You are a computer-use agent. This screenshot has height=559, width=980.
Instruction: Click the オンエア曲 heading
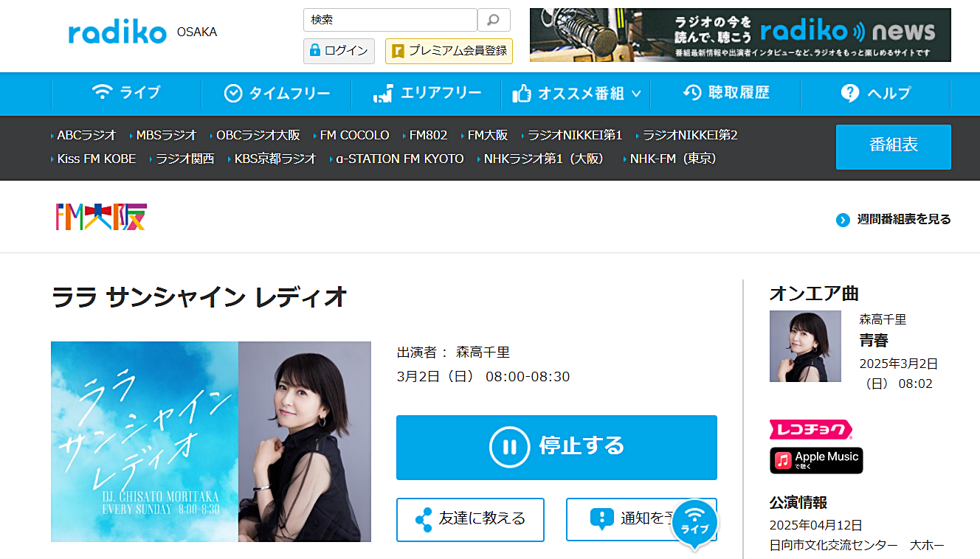(814, 293)
